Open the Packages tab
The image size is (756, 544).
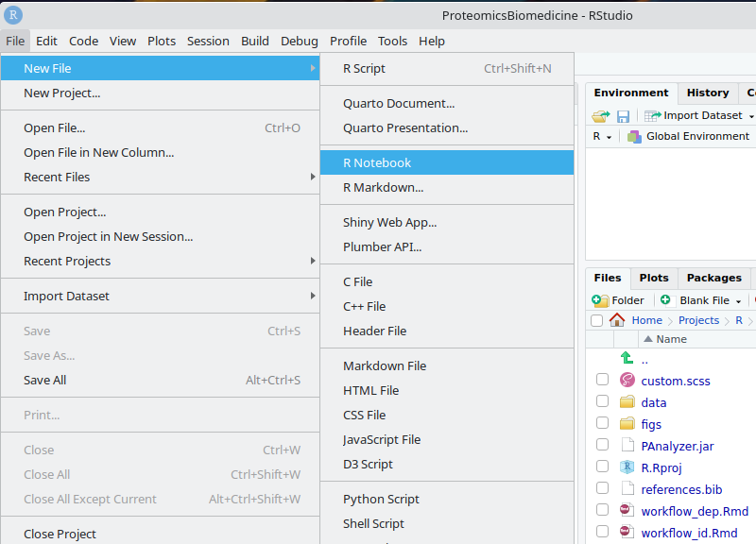(713, 278)
